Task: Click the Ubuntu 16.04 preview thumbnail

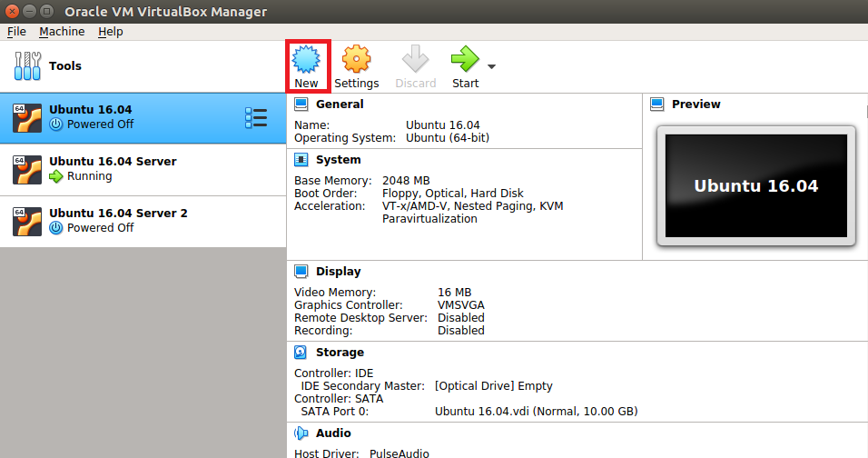Action: [756, 186]
